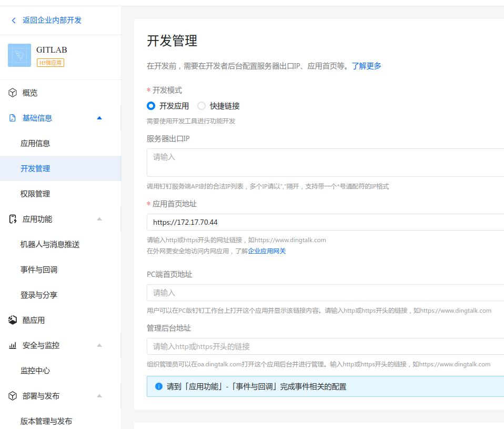This screenshot has height=429, width=504.
Task: Open 事件与回调 menu item
Action: click(39, 270)
